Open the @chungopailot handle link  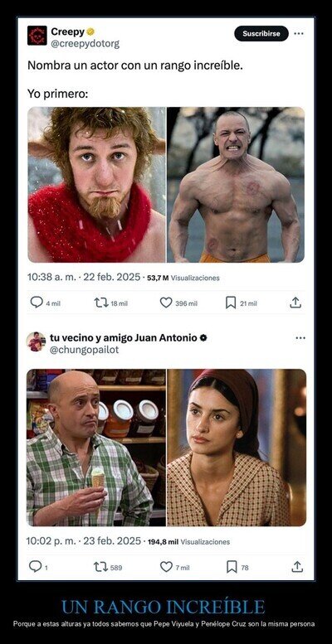tap(85, 350)
